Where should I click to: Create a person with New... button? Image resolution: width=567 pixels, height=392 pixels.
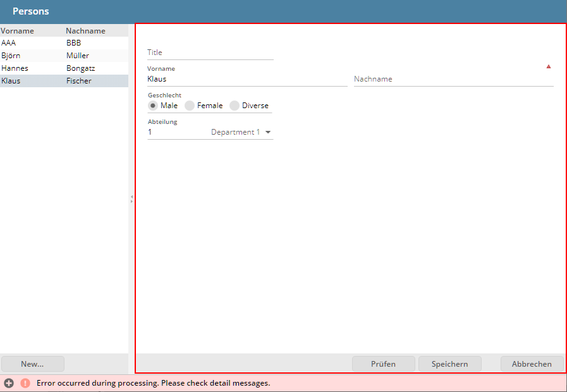tap(32, 364)
